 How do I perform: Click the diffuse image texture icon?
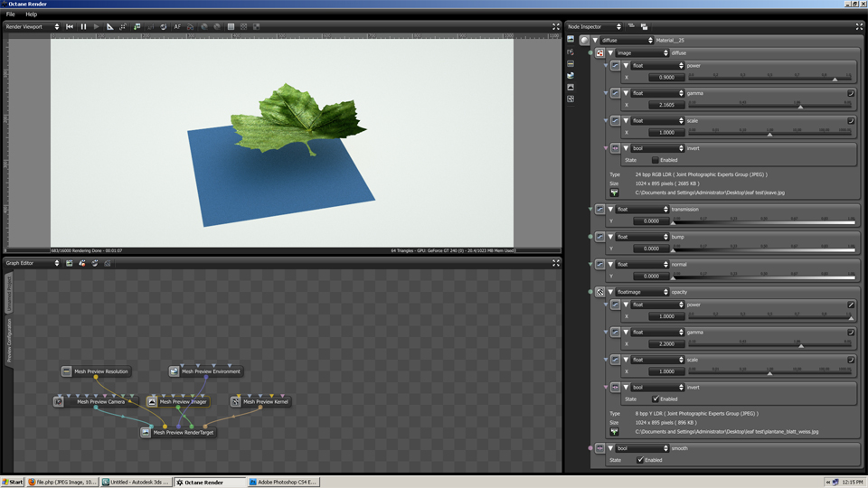599,53
